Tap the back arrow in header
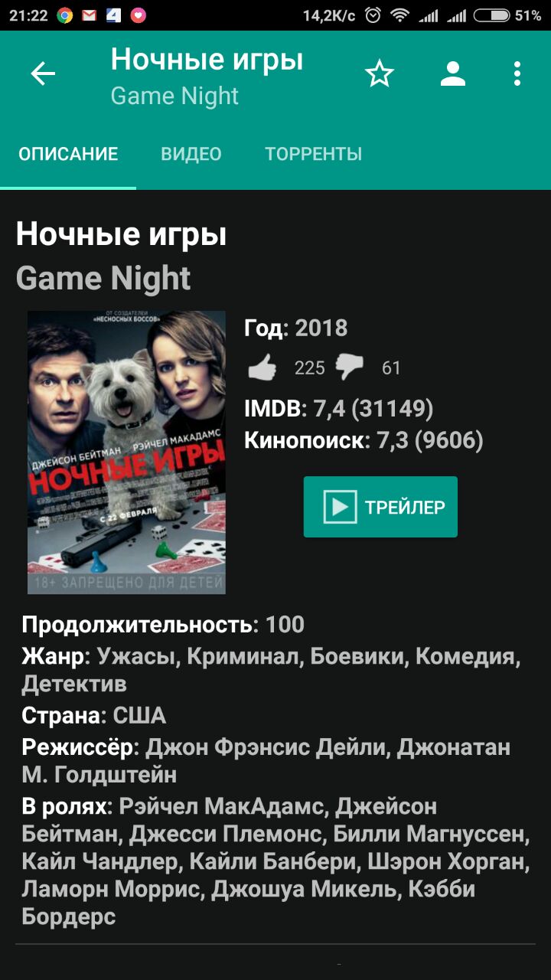The height and width of the screenshot is (980, 551). tap(43, 73)
